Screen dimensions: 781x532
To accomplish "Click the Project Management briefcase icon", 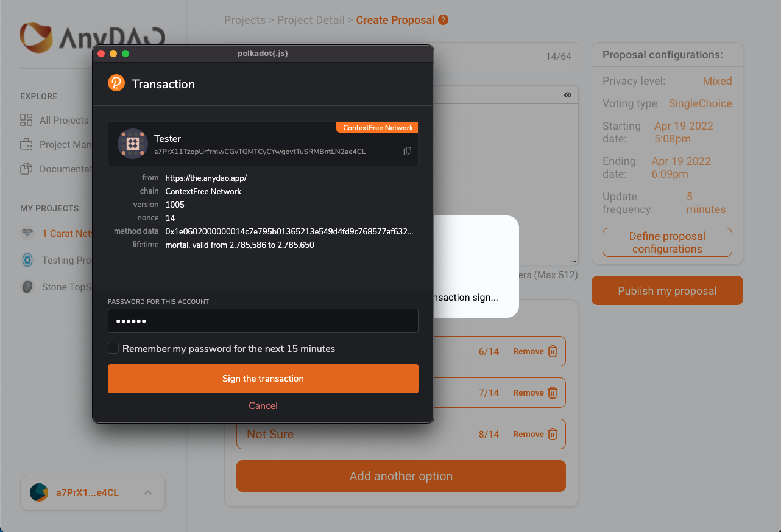I will (26, 144).
